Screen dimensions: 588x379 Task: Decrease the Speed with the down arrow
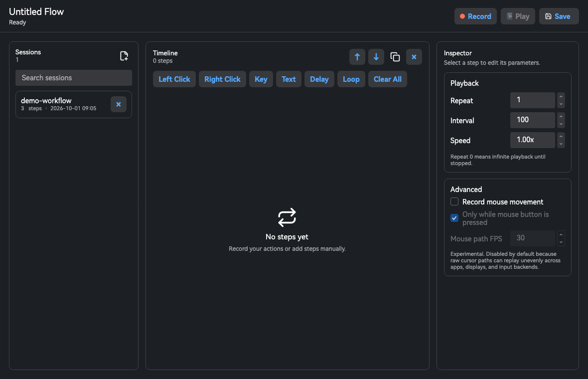pyautogui.click(x=561, y=144)
